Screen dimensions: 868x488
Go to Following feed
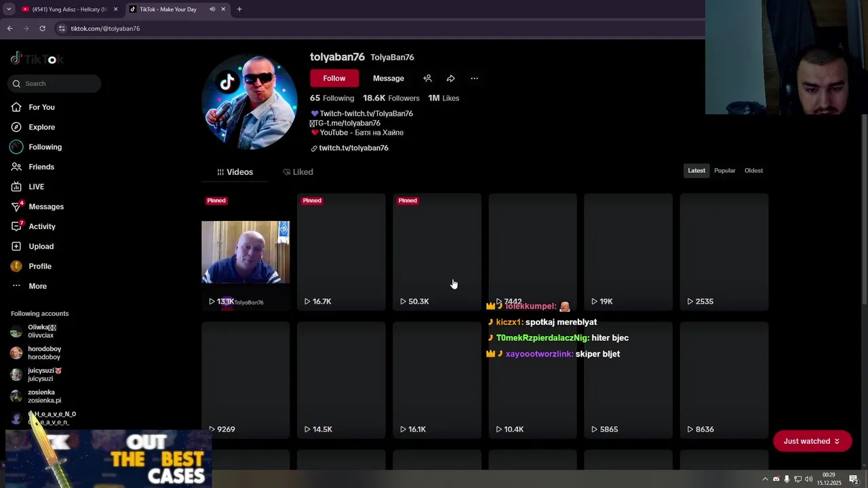[x=36, y=147]
